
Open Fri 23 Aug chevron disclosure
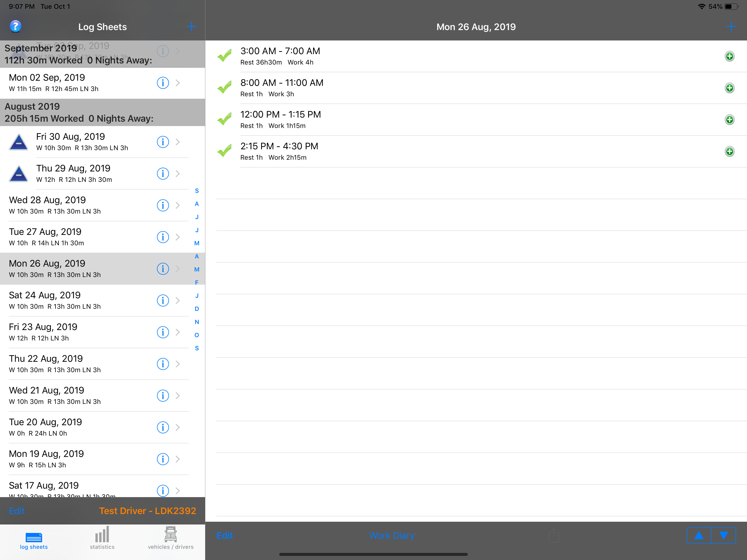178,332
